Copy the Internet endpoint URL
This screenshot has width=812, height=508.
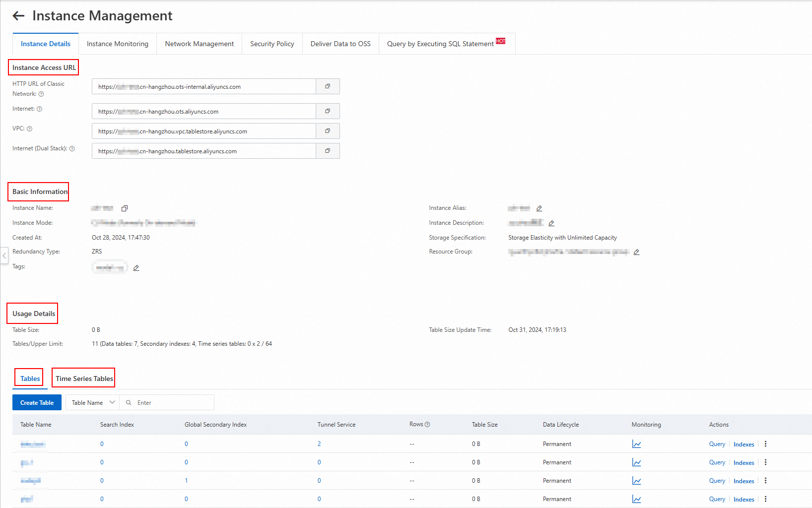click(x=328, y=111)
